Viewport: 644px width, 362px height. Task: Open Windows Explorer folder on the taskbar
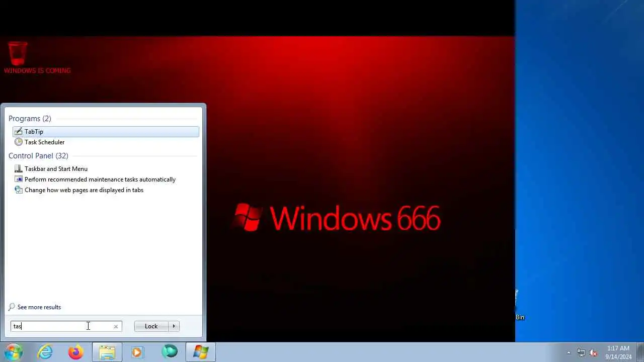tap(107, 352)
